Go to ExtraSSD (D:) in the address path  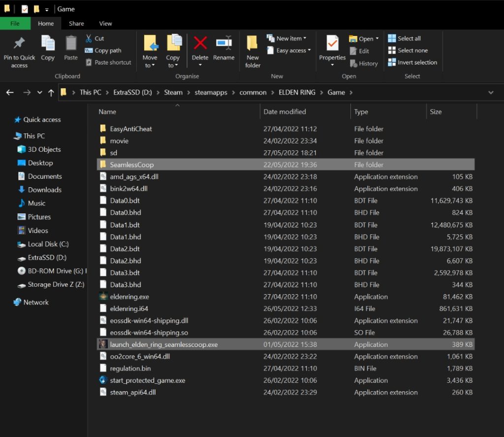132,93
